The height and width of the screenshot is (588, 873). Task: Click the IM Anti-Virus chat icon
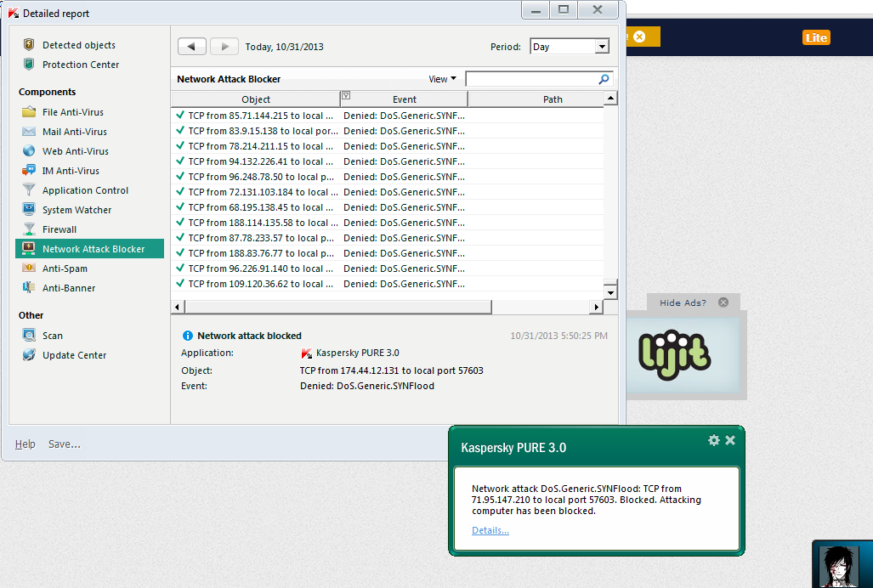29,170
